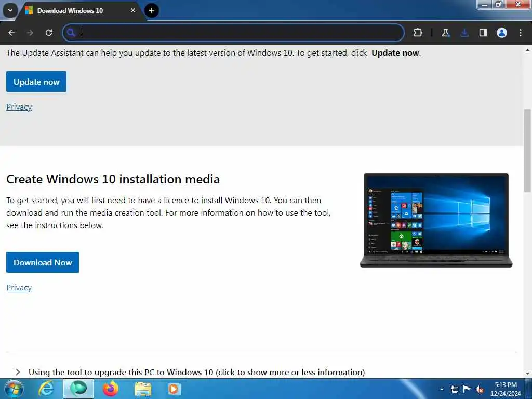Open the tab search dropdown arrow
This screenshot has height=399, width=532.
[10, 10]
